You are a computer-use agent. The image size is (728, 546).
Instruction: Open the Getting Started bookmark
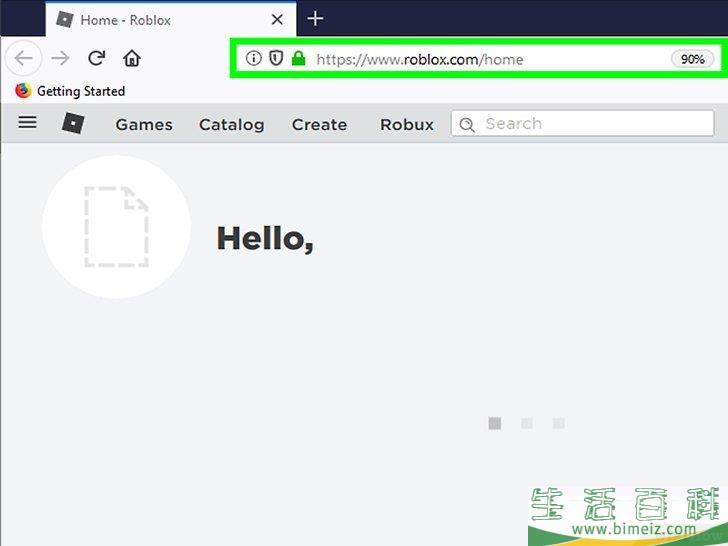[x=70, y=91]
